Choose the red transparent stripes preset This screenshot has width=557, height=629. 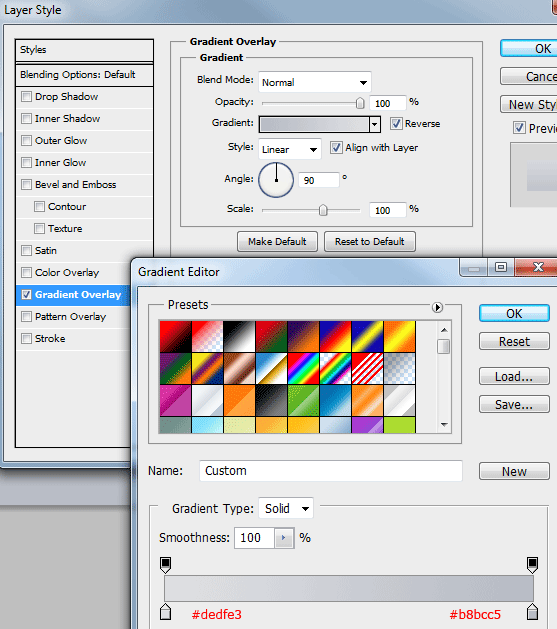[367, 369]
